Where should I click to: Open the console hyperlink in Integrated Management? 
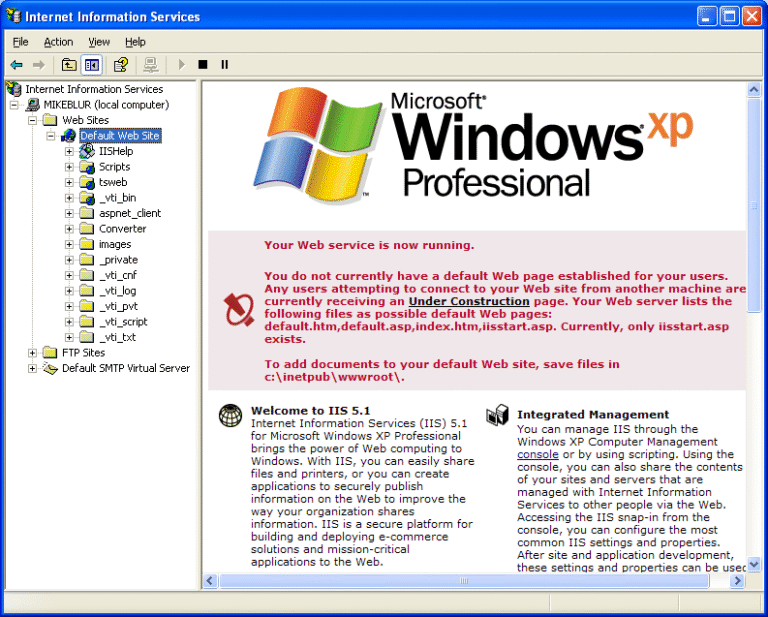[x=537, y=454]
